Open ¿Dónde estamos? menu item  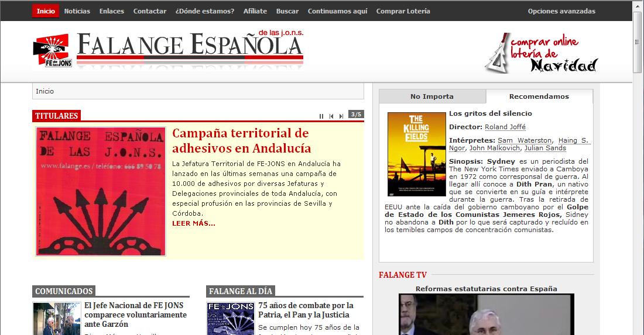204,11
